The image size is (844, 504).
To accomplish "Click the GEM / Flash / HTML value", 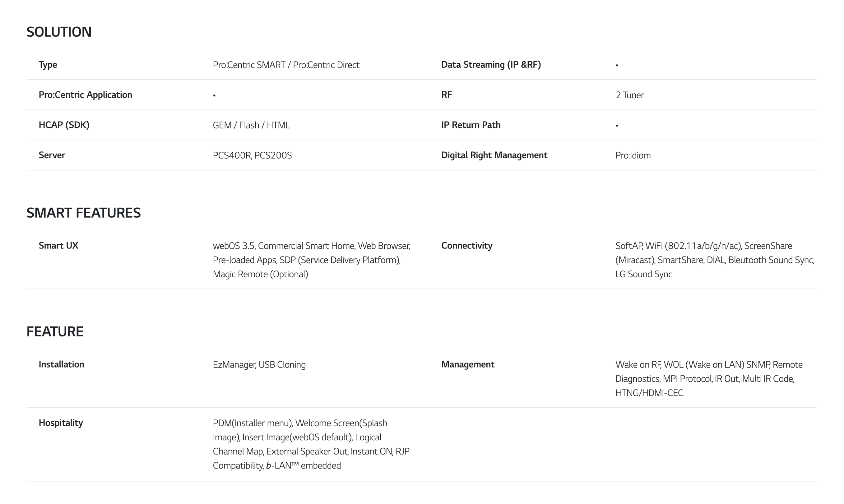I will click(251, 125).
